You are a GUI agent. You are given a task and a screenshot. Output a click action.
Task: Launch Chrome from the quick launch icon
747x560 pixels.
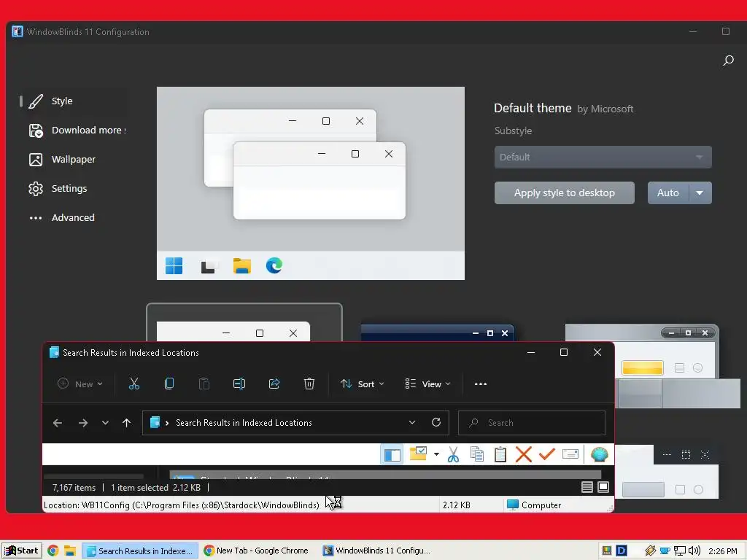point(53,551)
